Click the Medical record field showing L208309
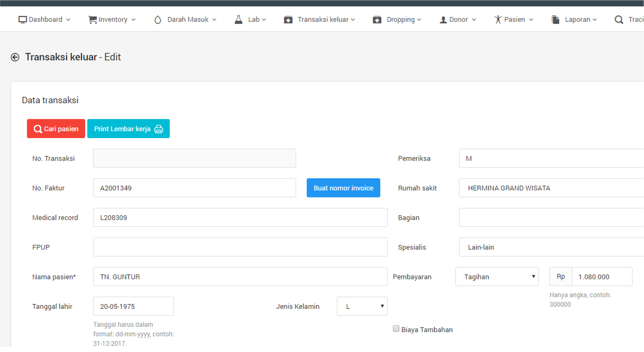Image resolution: width=644 pixels, height=352 pixels. point(240,217)
